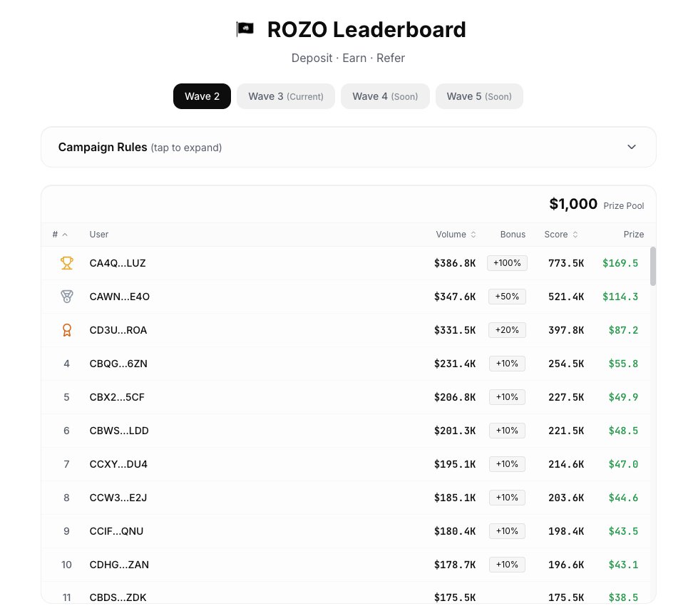Click the +10% badge in CBWS...LDD row
The image size is (698, 616).
507,431
